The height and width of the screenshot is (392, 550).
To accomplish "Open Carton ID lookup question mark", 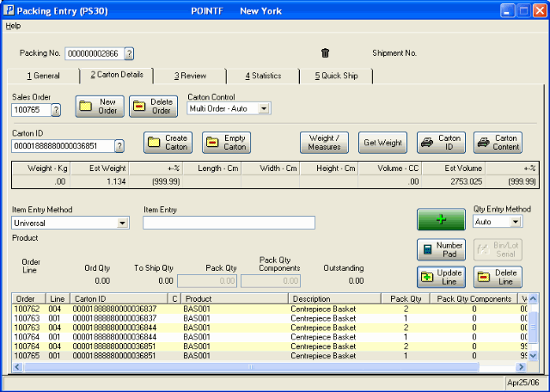I will point(119,146).
